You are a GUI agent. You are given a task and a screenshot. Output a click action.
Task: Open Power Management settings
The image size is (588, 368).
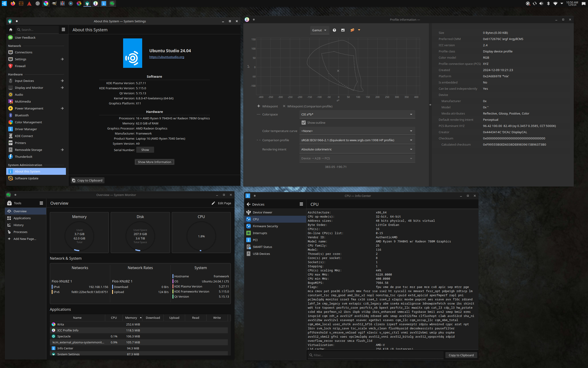[x=36, y=109]
